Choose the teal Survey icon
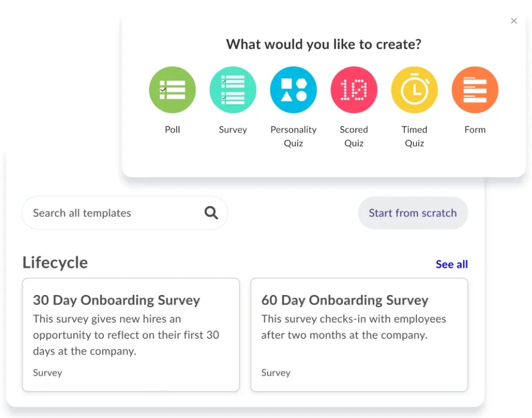 [233, 90]
